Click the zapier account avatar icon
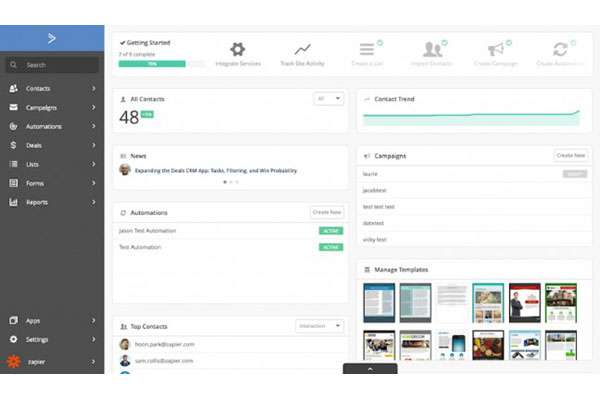 [13, 361]
